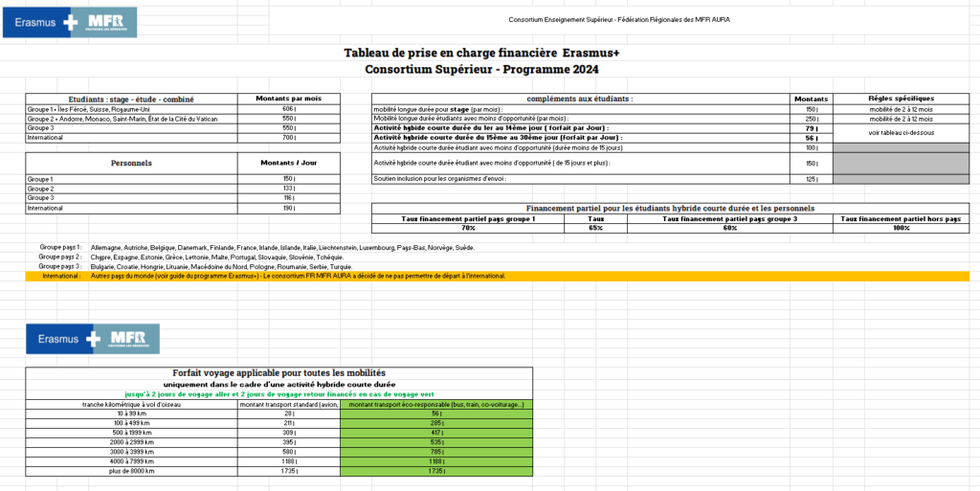Select heading 'Financement partiel pour les étudiants hybride courte durée'
The width and height of the screenshot is (980, 491).
click(670, 209)
